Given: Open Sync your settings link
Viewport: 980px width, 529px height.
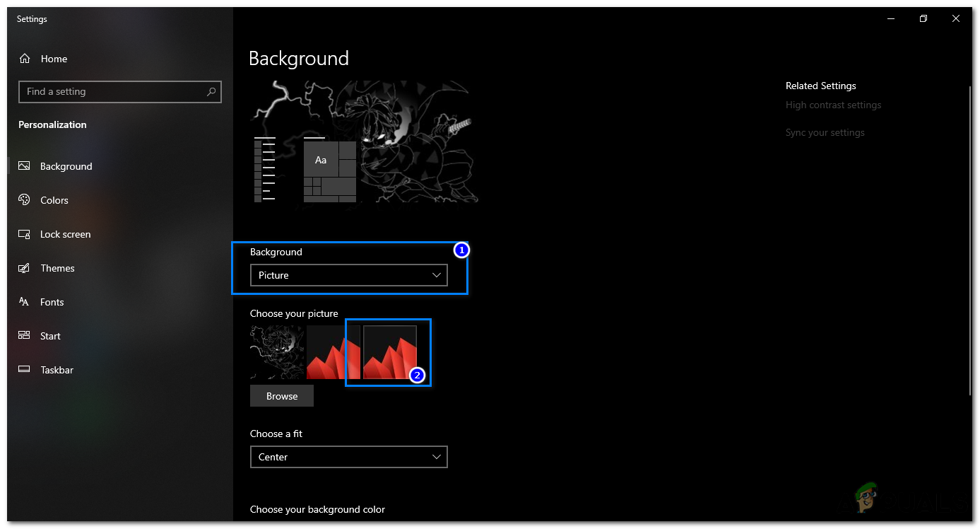Looking at the screenshot, I should [825, 132].
